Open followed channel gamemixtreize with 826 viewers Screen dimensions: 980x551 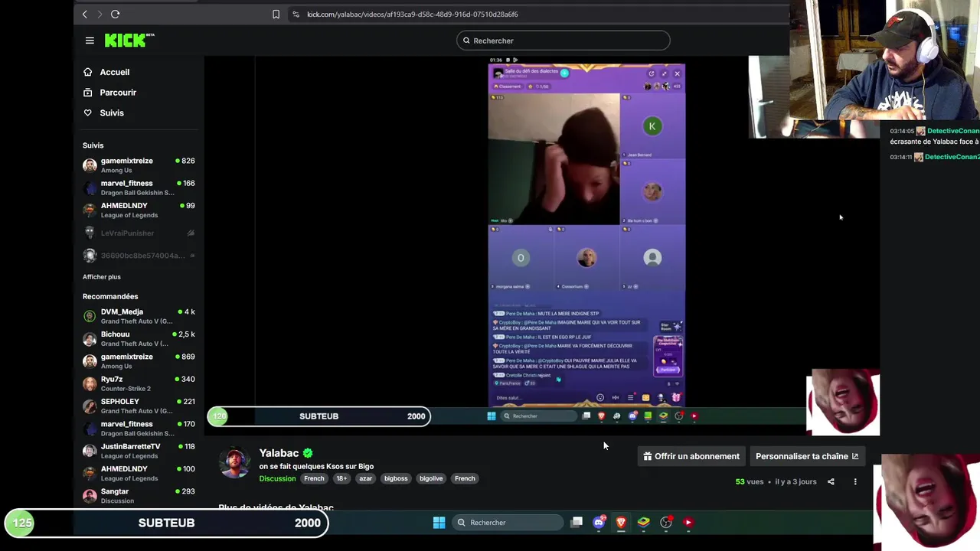[139, 165]
